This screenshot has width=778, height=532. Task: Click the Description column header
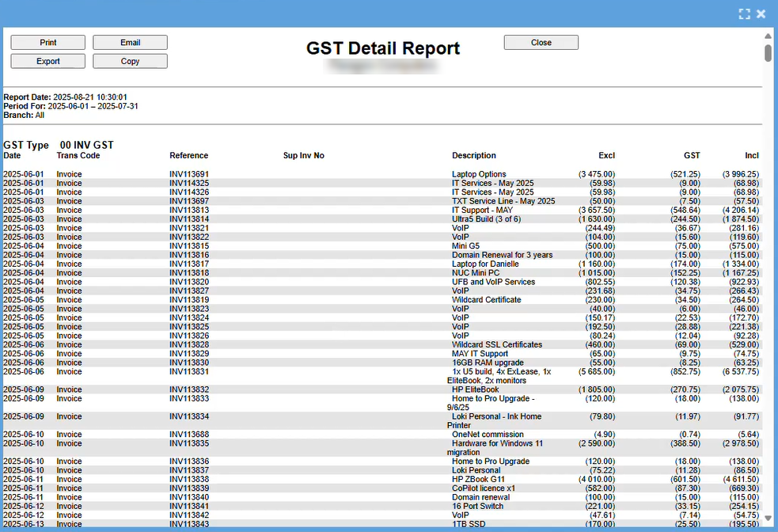pos(474,156)
